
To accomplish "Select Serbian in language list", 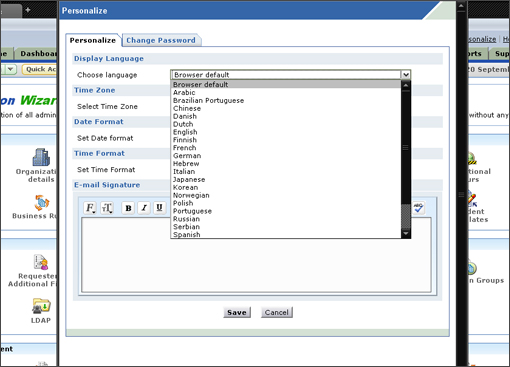I will (286, 227).
